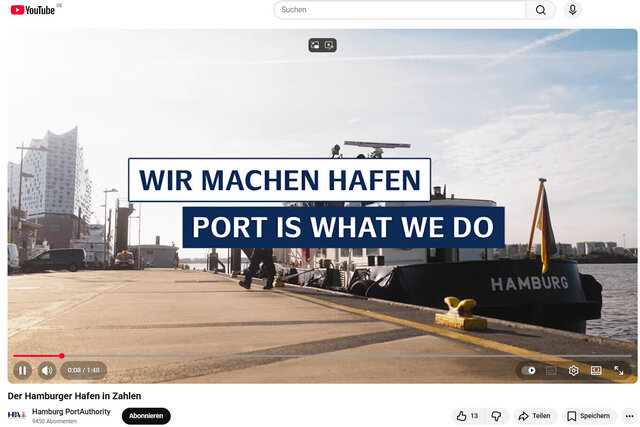Share the video via Teilen
This screenshot has height=427, width=640.
tap(535, 416)
